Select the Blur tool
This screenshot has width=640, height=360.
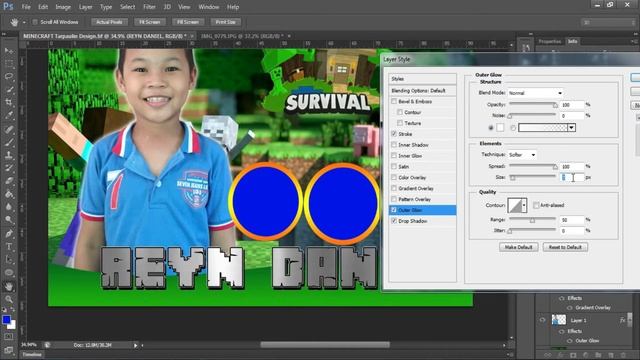coord(9,207)
